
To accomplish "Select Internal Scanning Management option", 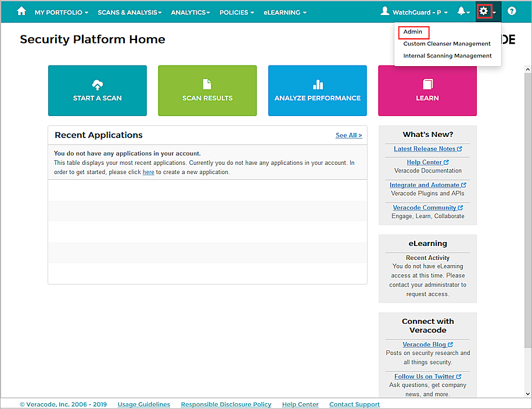I will tap(447, 56).
